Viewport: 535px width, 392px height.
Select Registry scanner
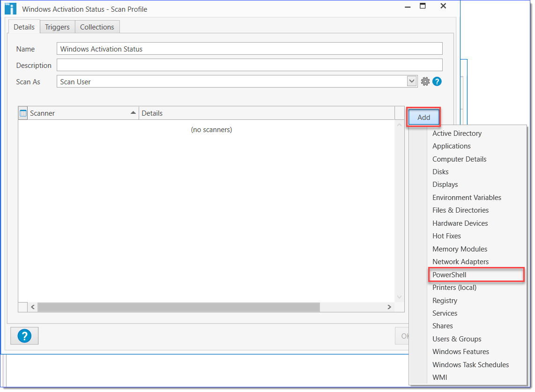tap(445, 301)
